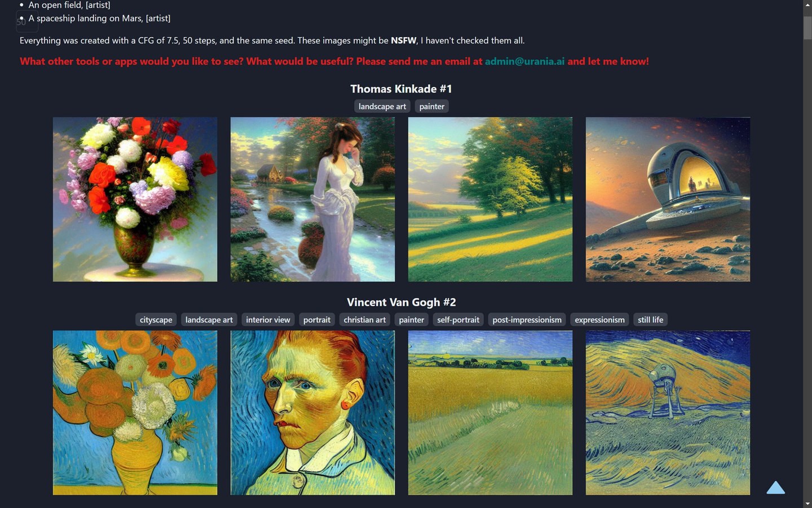Click the scrollbar up arrow
Image resolution: width=812 pixels, height=508 pixels.
pyautogui.click(x=807, y=5)
